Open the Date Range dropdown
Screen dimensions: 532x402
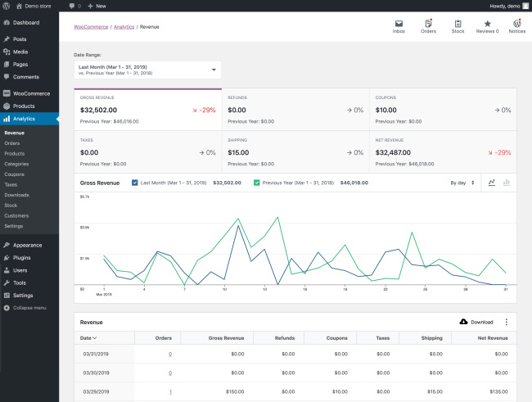(147, 70)
